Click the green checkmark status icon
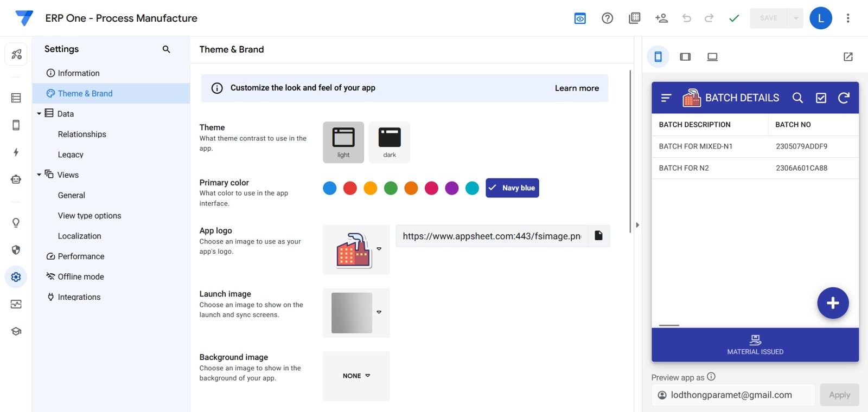 (x=734, y=18)
